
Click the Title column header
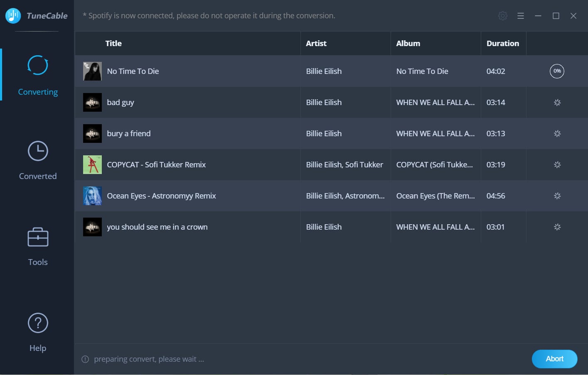click(x=113, y=43)
